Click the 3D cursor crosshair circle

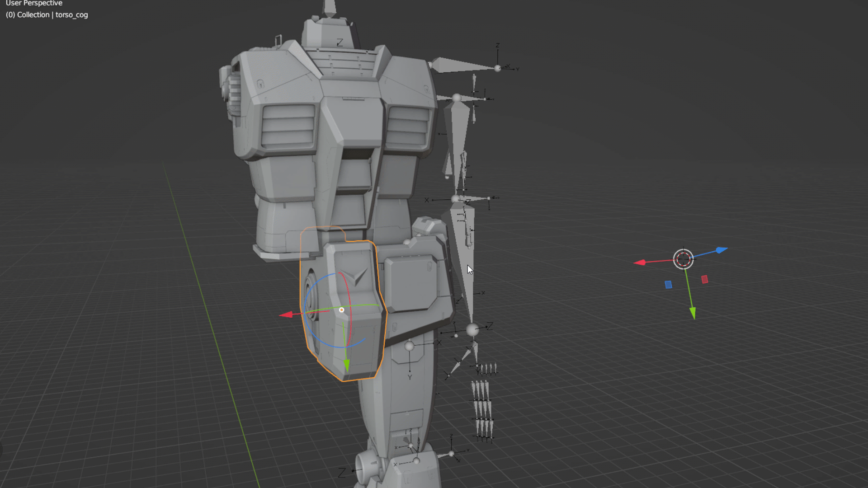coord(683,259)
